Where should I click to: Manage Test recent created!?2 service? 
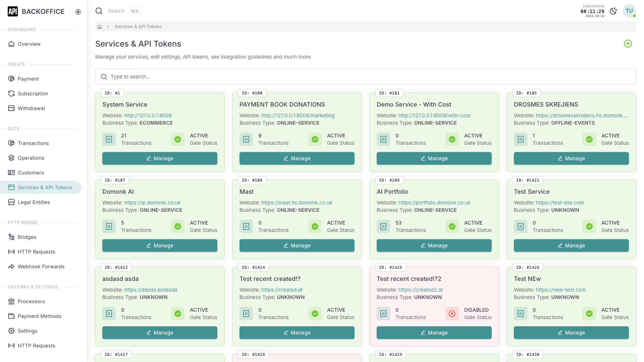click(434, 333)
